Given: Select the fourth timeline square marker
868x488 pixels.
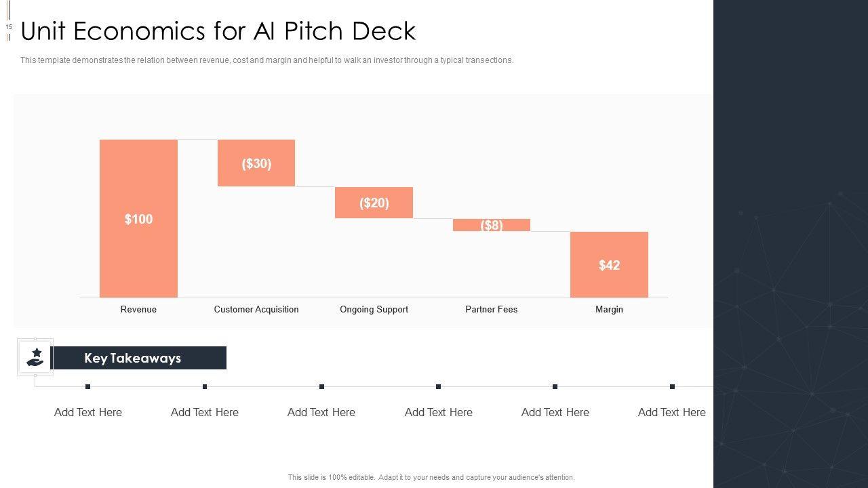Looking at the screenshot, I should tap(439, 387).
